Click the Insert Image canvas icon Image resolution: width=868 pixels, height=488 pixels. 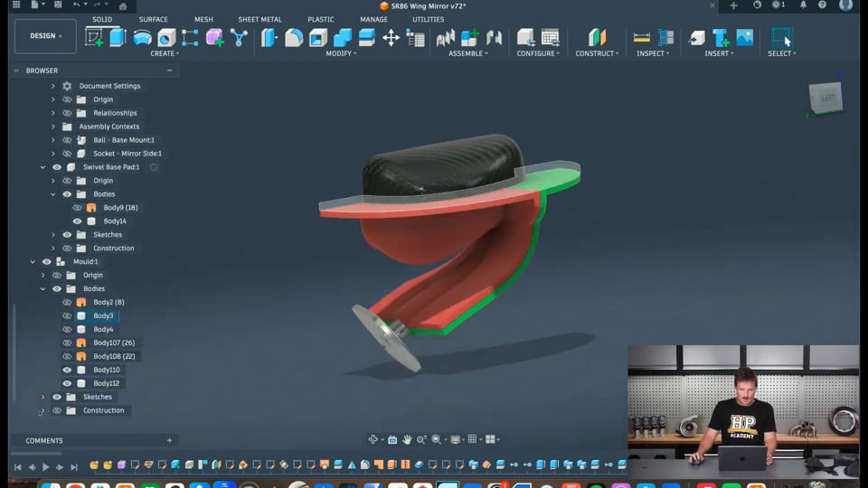(745, 37)
